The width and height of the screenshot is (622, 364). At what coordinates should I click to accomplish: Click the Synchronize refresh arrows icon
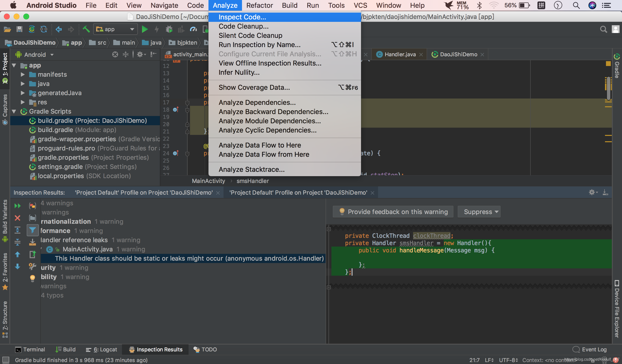[x=44, y=29]
